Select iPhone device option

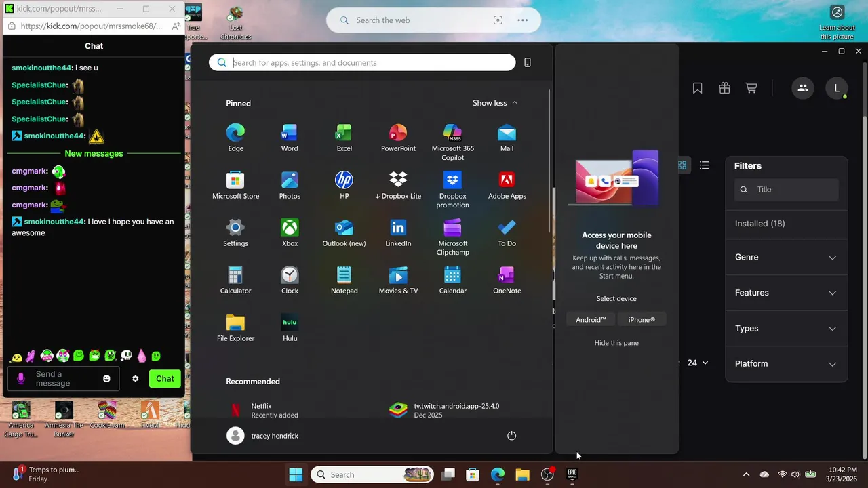(642, 319)
